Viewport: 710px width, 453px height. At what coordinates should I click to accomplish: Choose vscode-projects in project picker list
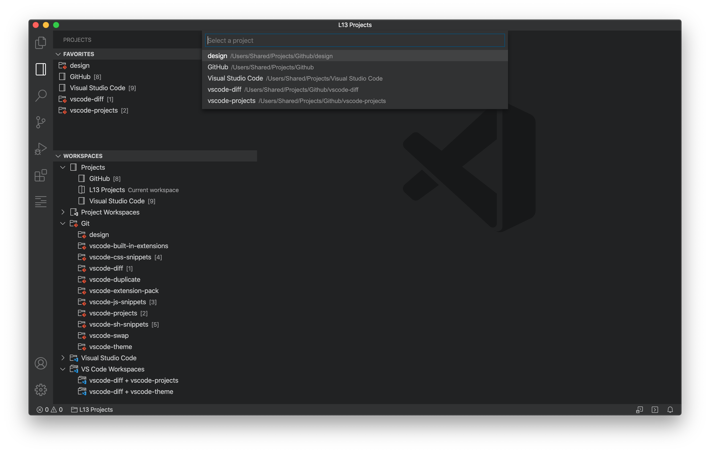point(355,101)
